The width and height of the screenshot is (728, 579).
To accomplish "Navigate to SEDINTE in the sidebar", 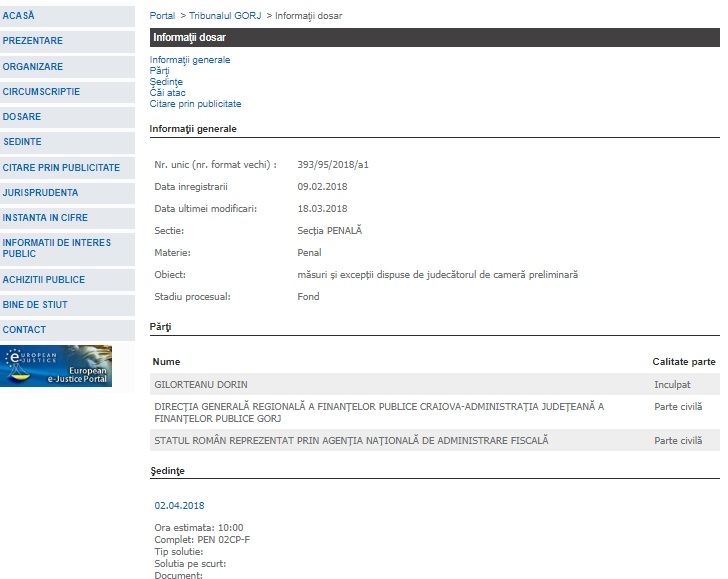I will click(23, 142).
